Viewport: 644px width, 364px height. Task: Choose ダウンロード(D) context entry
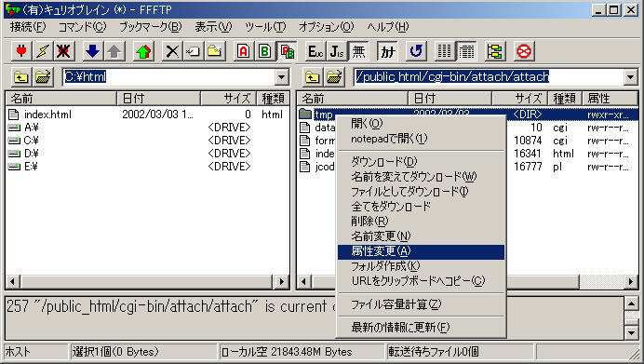[421, 162]
